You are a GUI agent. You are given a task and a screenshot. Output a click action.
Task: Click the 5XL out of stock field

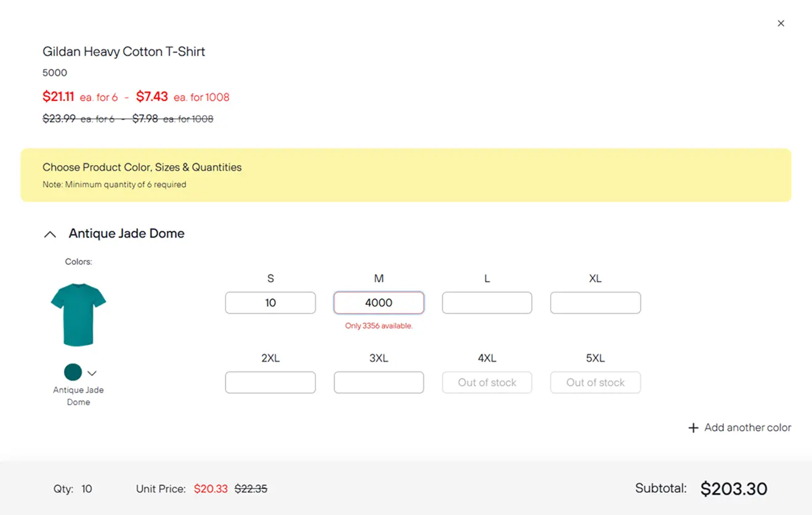(595, 382)
